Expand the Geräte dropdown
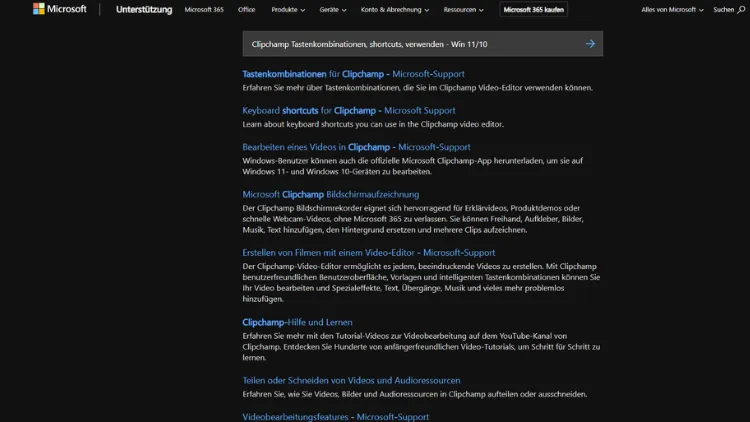Viewport: 750px width, 422px height. point(333,10)
